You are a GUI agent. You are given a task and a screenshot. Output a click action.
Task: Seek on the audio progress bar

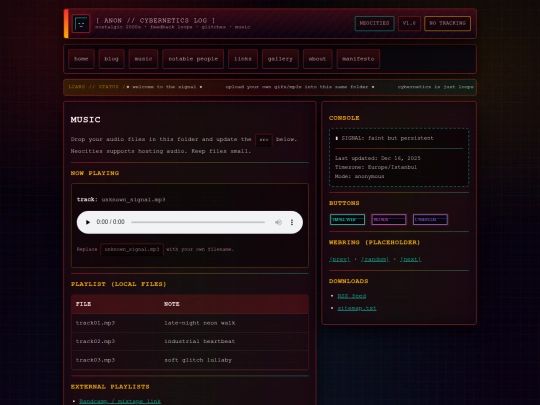[198, 222]
